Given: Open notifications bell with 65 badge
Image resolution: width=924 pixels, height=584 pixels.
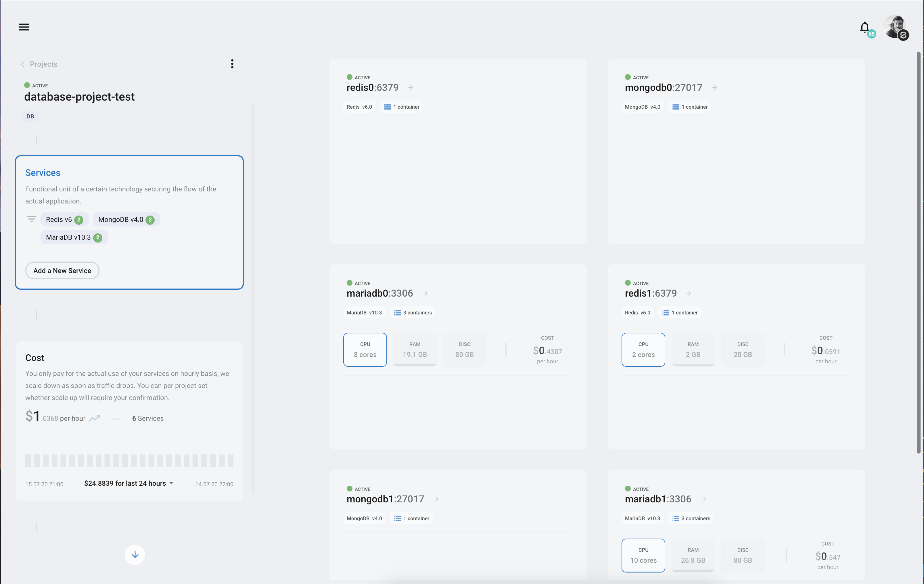Looking at the screenshot, I should (x=864, y=27).
